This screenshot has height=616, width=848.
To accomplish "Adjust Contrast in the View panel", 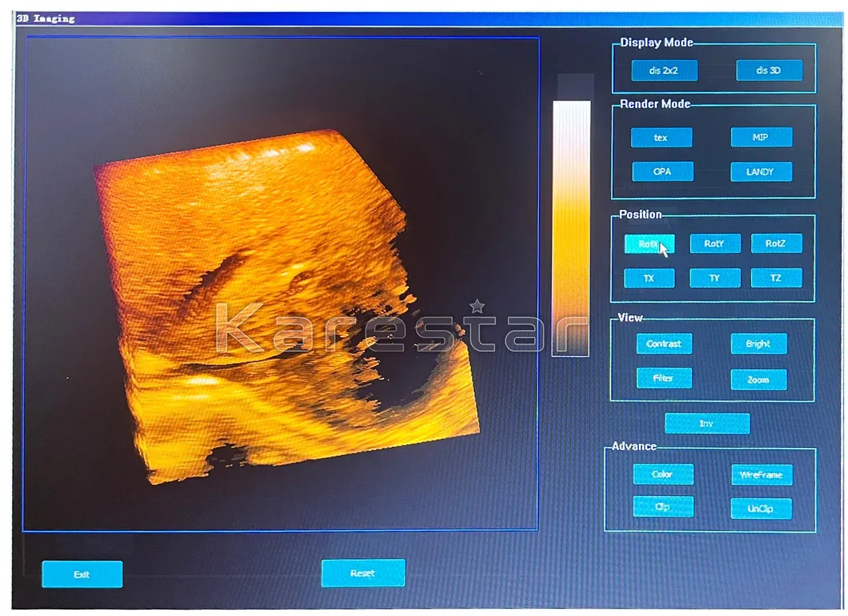I will (664, 344).
